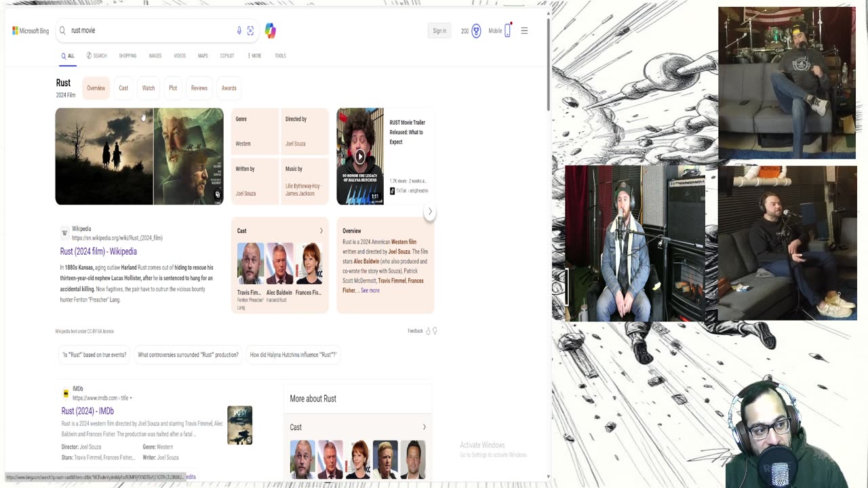This screenshot has width=868, height=488.
Task: Click 'What controversies surrounded Rust production?' suggestion
Action: 188,354
